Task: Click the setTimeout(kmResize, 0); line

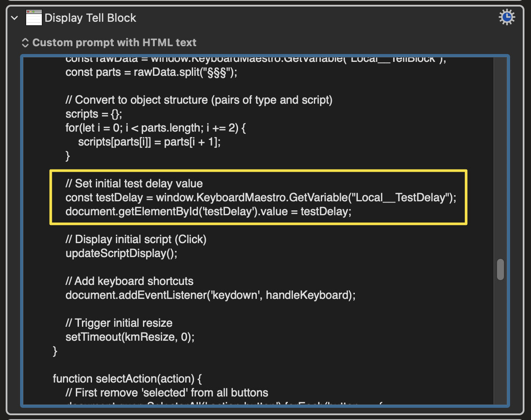Action: (x=130, y=337)
